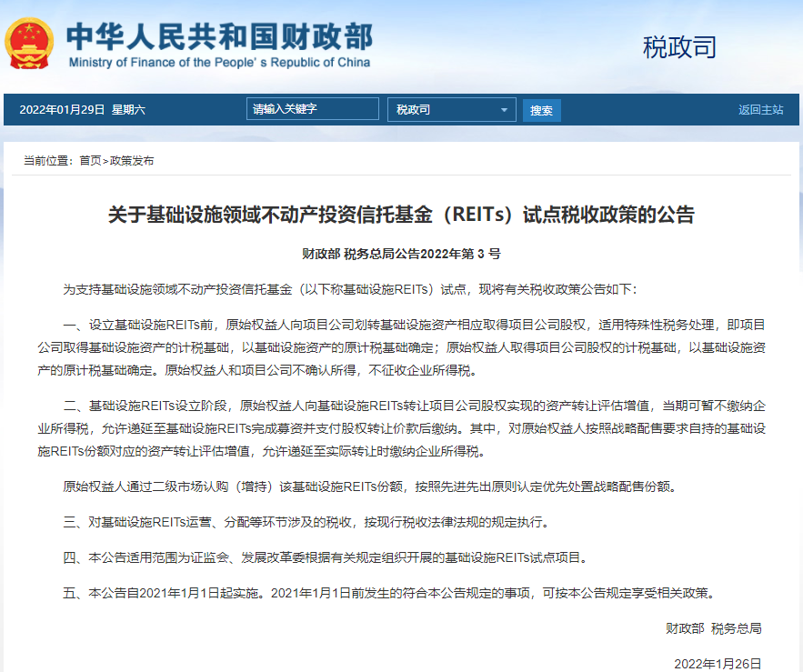Click article five starting 五、本公告自2021年1月1日
This screenshot has height=672, width=803.
pyautogui.click(x=388, y=593)
